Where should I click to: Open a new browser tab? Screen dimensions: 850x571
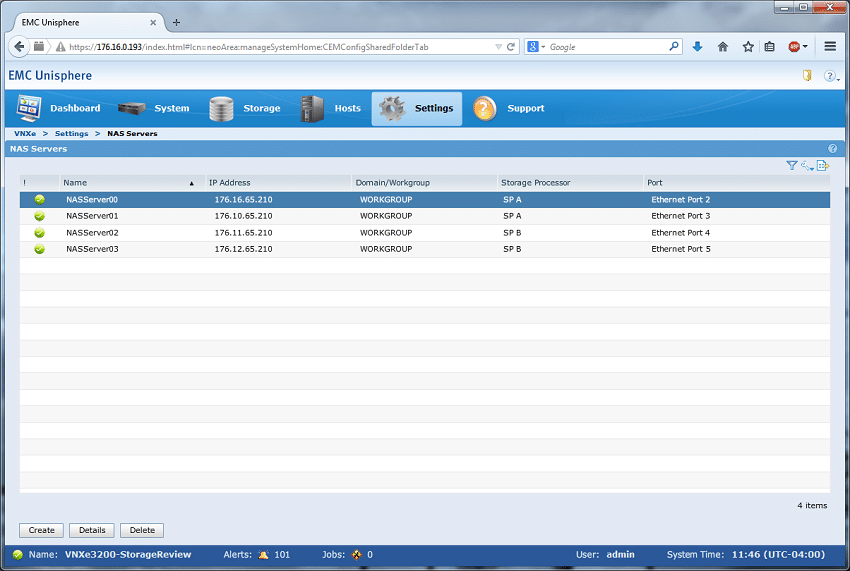[176, 23]
